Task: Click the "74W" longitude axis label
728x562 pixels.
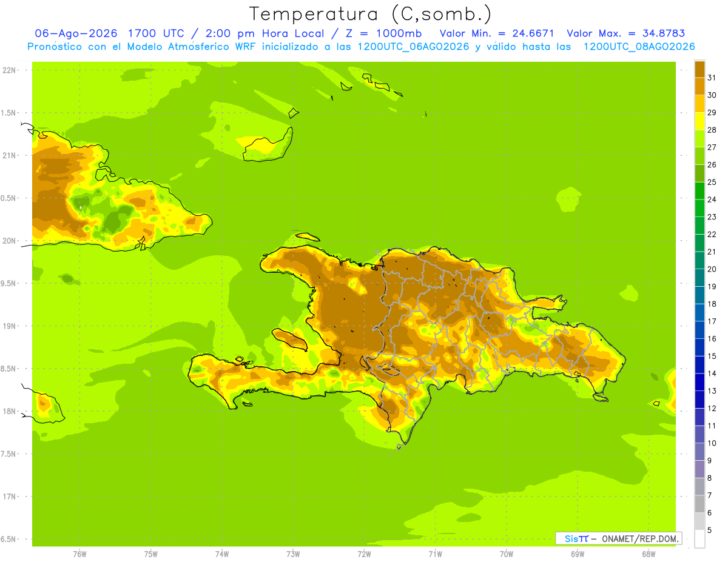Action: pos(222,554)
